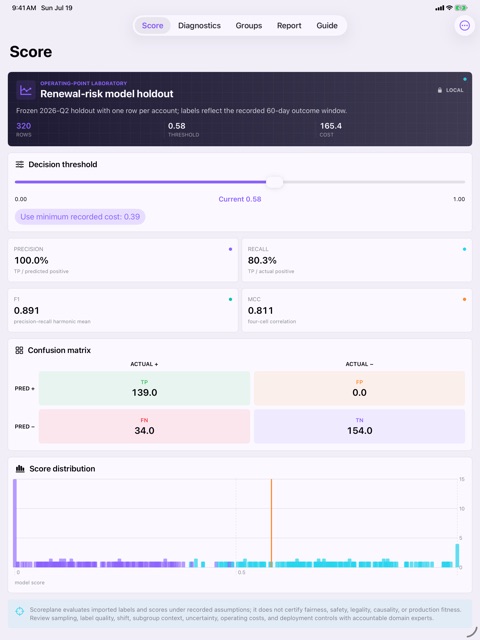
Task: Click the 9:41 AM clock in status bar
Action: click(24, 8)
